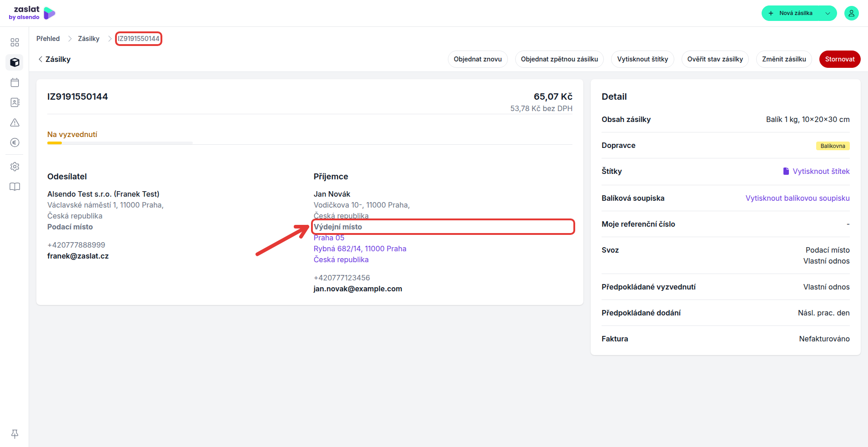Screen dimensions: 868x447
Task: Click Vytisknout štítek link
Action: pyautogui.click(x=816, y=171)
